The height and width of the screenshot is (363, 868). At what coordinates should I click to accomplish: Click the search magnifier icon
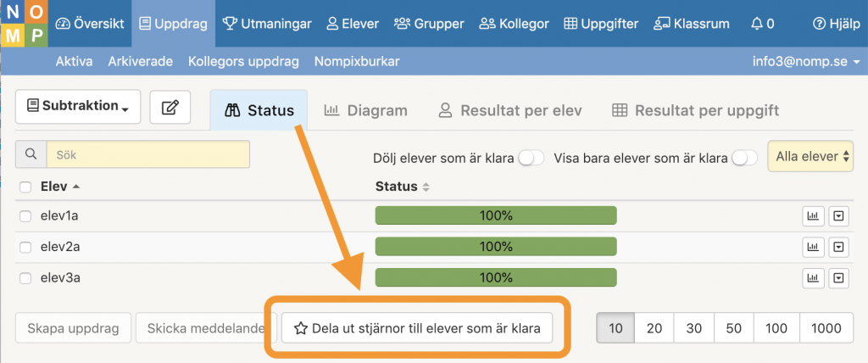point(31,154)
